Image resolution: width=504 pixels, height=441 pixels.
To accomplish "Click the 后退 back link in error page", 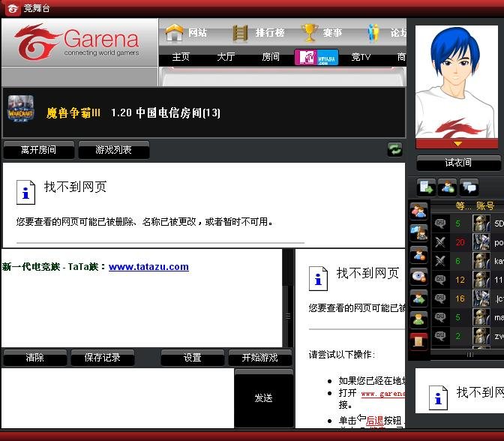I will point(374,421).
